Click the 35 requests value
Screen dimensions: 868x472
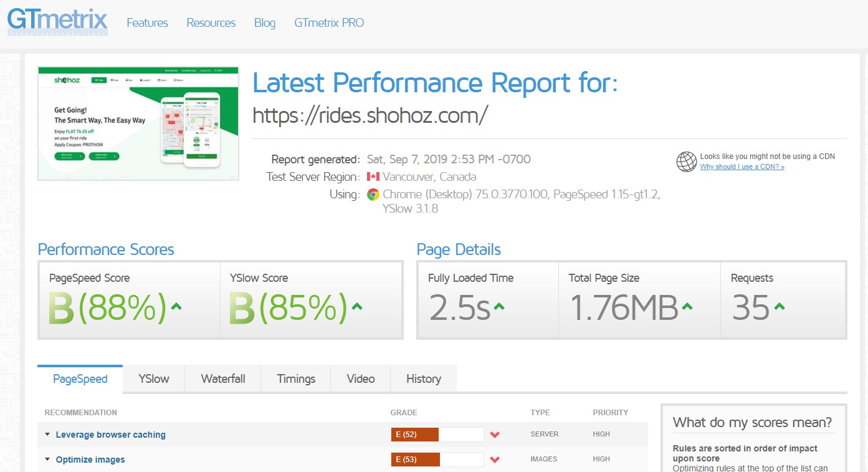click(751, 307)
